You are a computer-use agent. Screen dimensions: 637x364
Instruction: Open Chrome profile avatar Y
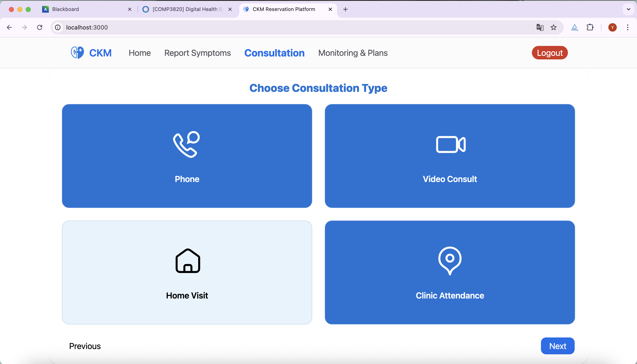tap(612, 27)
